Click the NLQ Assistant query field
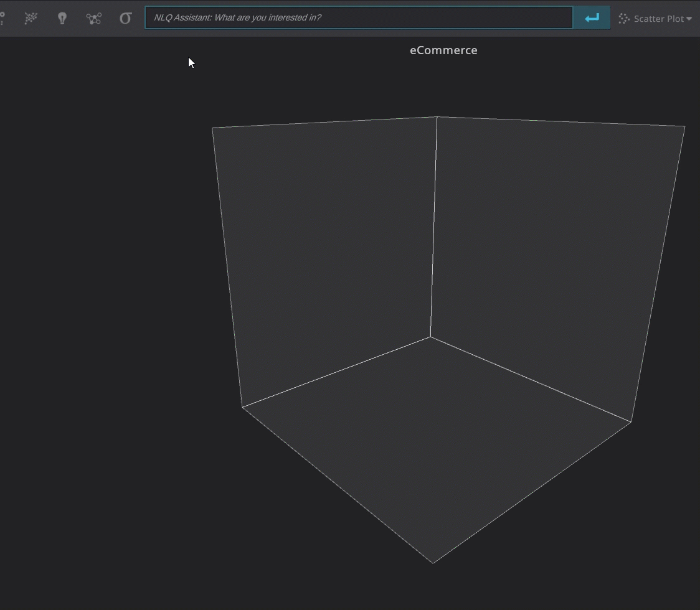This screenshot has height=610, width=700. 359,17
